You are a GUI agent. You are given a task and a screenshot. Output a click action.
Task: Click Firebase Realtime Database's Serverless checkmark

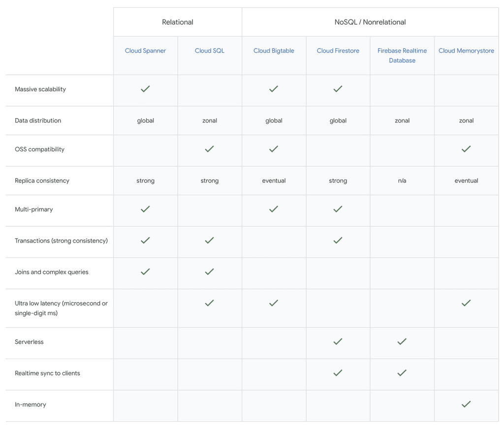tap(402, 341)
